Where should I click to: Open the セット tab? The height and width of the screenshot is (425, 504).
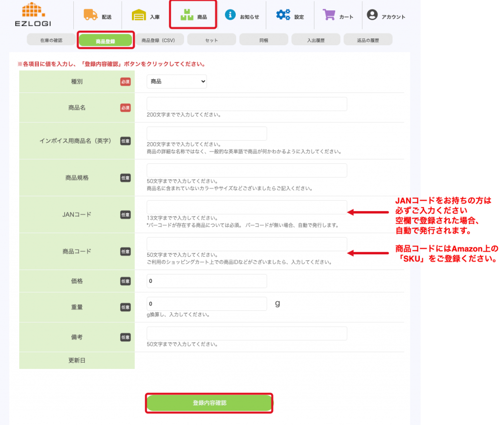tap(211, 40)
